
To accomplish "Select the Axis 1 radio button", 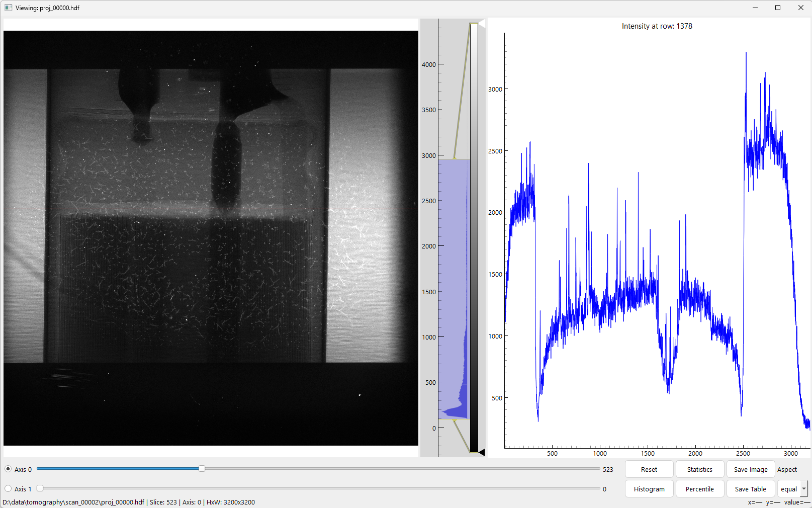I will click(8, 488).
